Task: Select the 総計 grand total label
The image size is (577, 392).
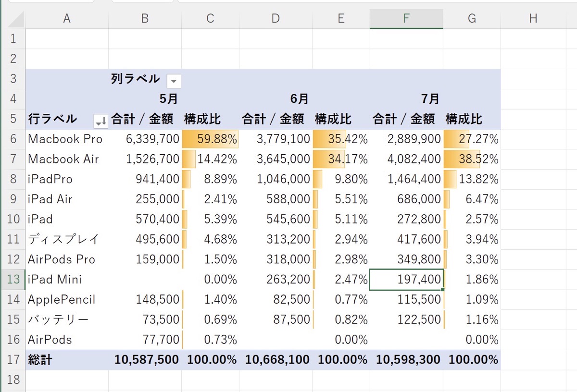Action: pos(67,360)
